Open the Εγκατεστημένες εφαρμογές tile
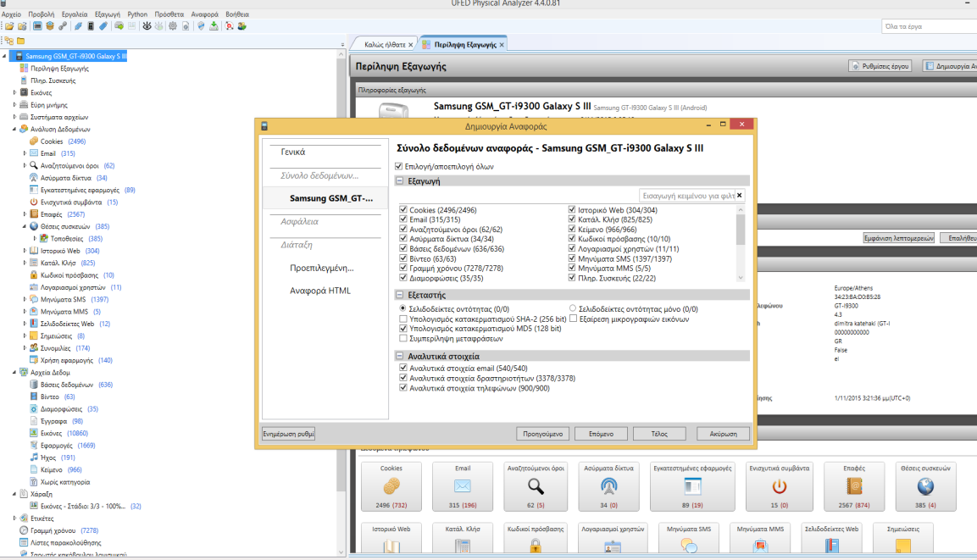977x560 pixels. (692, 486)
